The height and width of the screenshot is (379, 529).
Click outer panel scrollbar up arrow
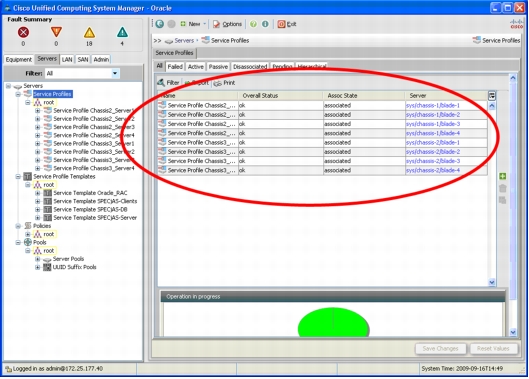[x=513, y=78]
